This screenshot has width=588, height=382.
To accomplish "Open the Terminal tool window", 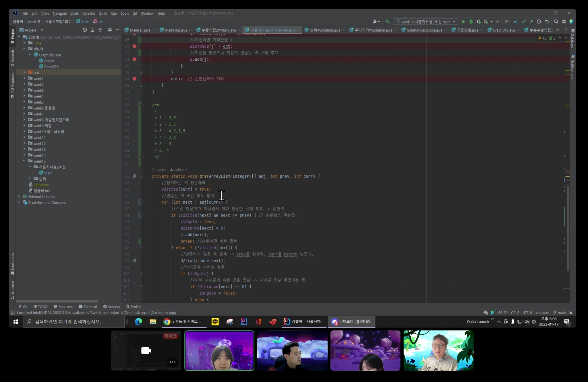I will (88, 307).
